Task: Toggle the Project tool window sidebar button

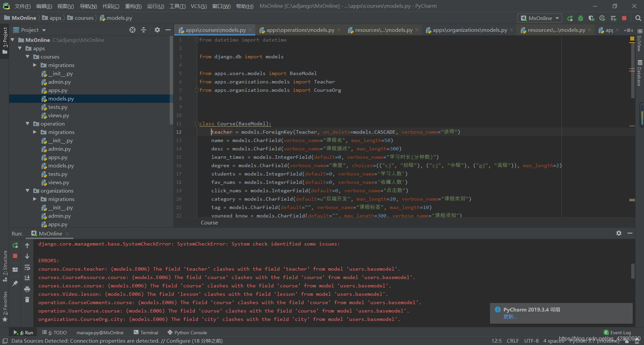Action: click(5, 41)
